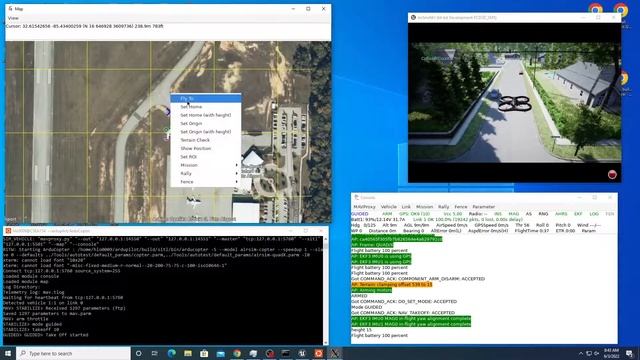640x360 pixels.
Task: Open Microsoft Store from taskbar
Action: pyautogui.click(x=204, y=353)
